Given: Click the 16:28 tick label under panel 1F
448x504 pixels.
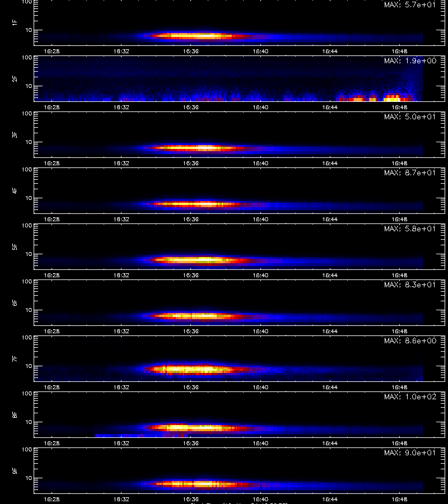Looking at the screenshot, I should coord(52,51).
